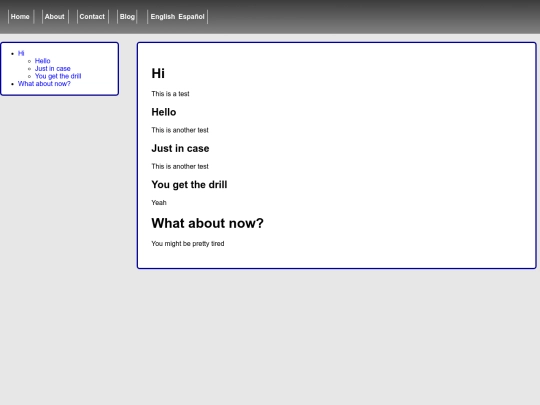The width and height of the screenshot is (540, 405).
Task: Switch the site language to Español
Action: click(191, 17)
